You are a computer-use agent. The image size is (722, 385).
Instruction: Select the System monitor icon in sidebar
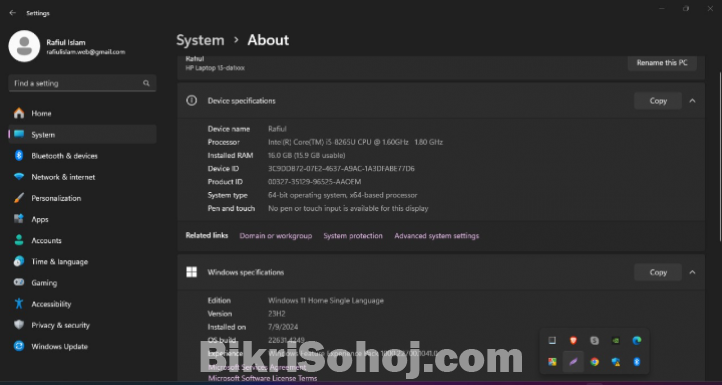(x=19, y=134)
